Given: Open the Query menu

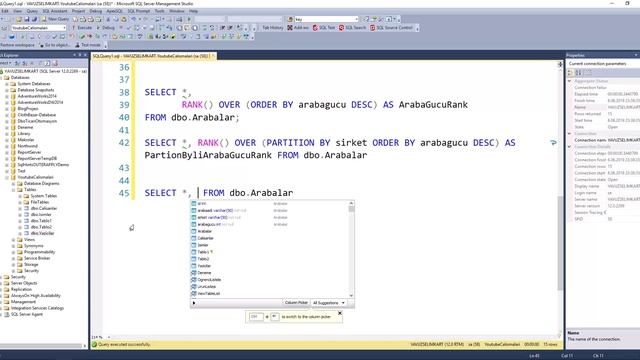Looking at the screenshot, I should (x=32, y=11).
